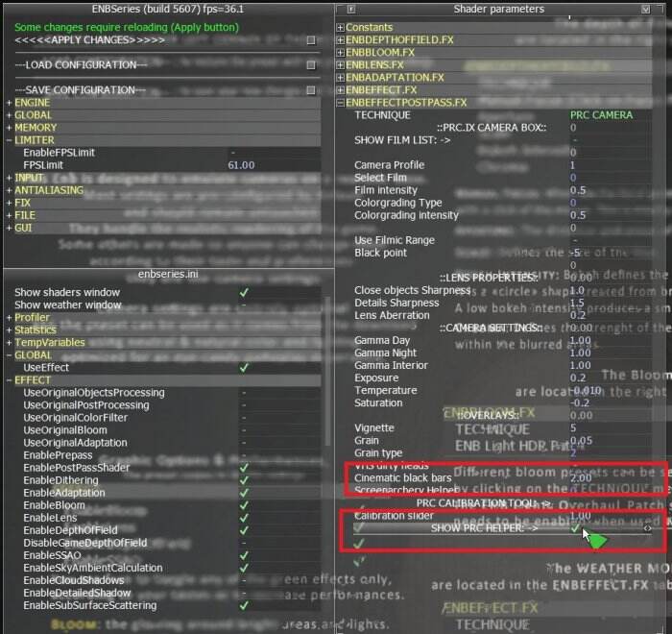Expand the TempVariables section
This screenshot has width=672, height=634.
point(9,343)
